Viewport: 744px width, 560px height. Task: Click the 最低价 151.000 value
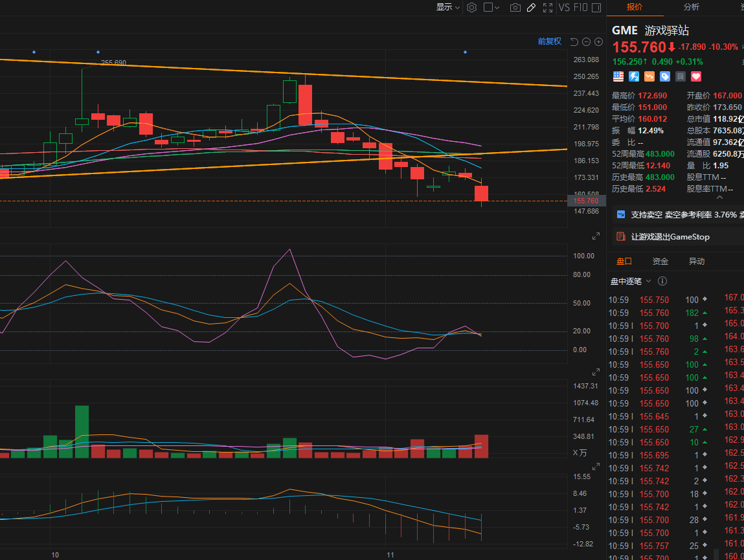click(652, 107)
